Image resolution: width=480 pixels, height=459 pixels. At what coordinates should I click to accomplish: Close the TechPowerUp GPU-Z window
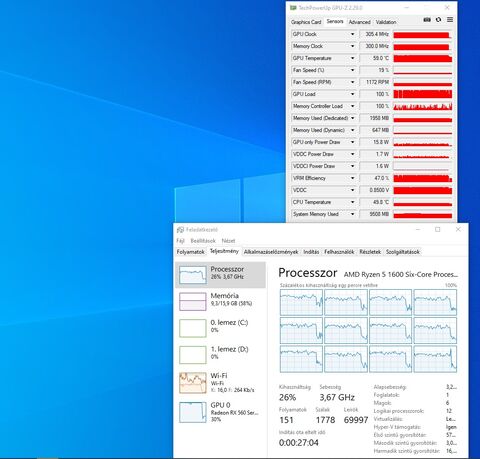(x=447, y=7)
